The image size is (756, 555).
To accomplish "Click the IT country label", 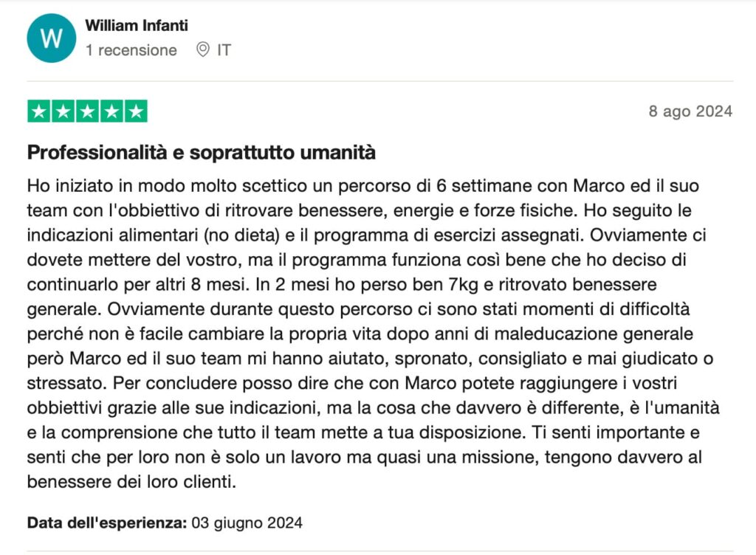I will [224, 50].
